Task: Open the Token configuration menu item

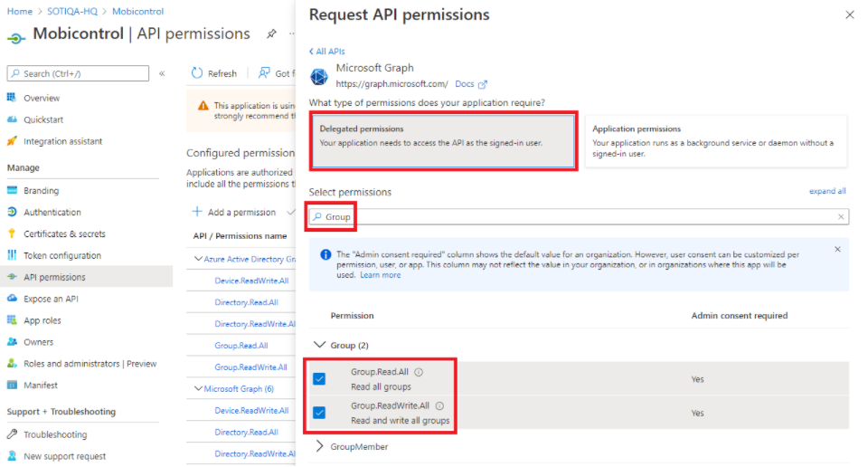Action: coord(62,256)
